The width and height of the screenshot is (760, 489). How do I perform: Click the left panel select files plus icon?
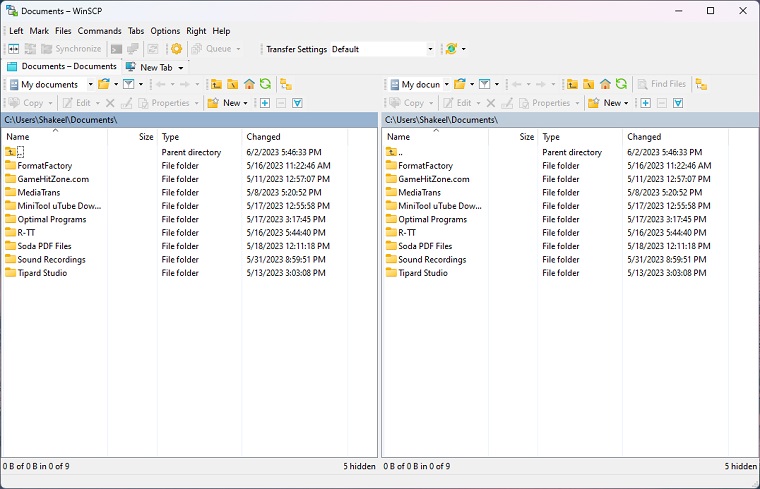tap(265, 103)
